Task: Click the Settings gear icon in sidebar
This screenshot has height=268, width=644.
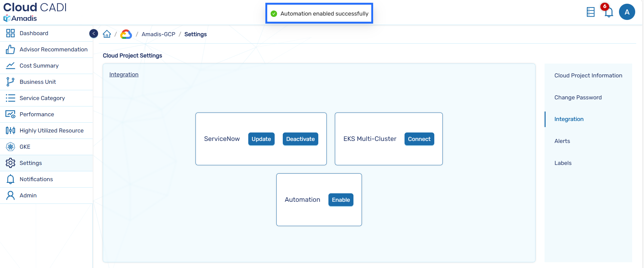Action: click(10, 163)
